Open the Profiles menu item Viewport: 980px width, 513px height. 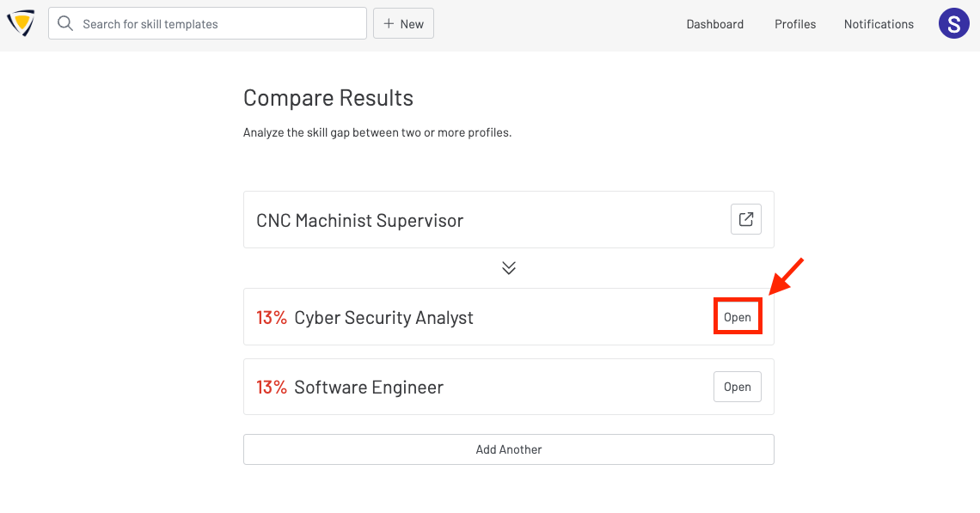coord(795,24)
